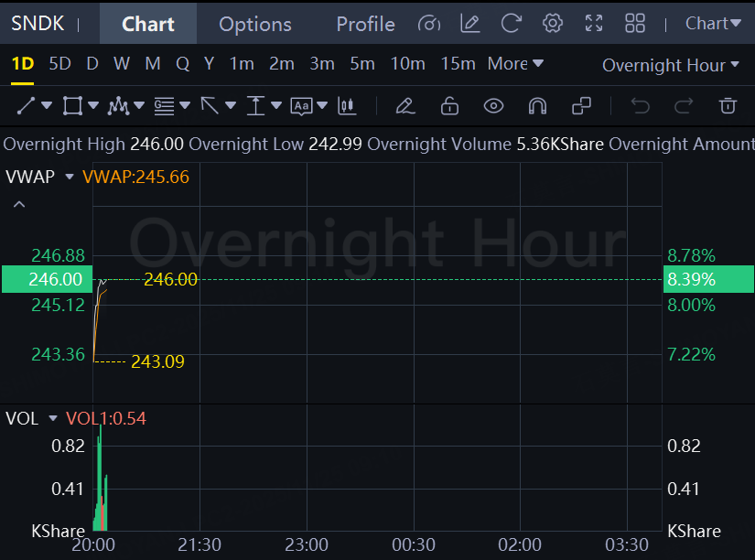Viewport: 755px width, 560px height.
Task: Toggle drawing lock padlock icon
Action: tap(449, 106)
